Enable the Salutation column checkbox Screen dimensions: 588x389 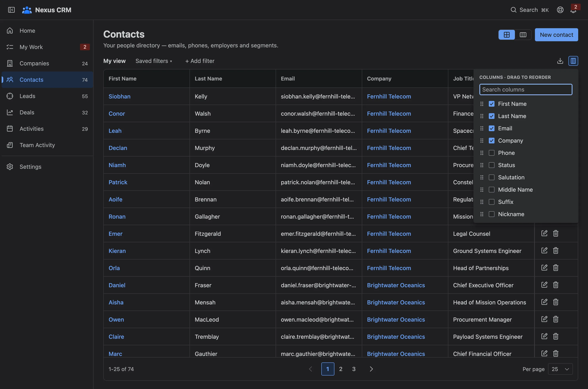pyautogui.click(x=492, y=177)
